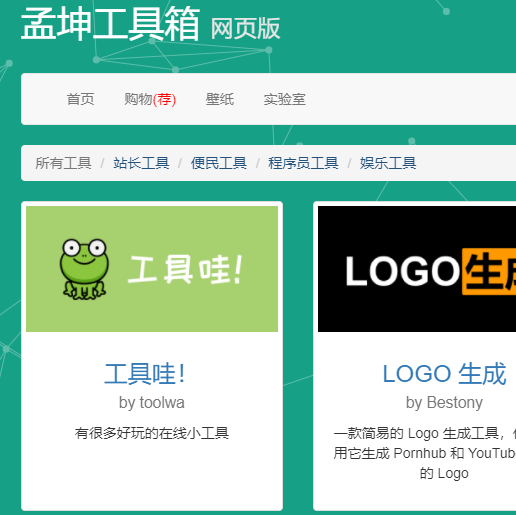This screenshot has width=516, height=515.
Task: Filter by 便民工具 category
Action: pyautogui.click(x=219, y=163)
